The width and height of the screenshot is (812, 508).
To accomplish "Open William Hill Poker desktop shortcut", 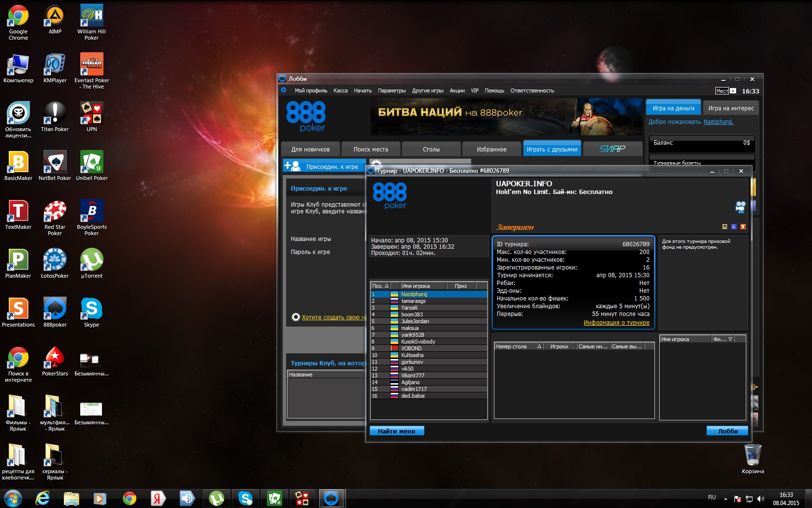I will [92, 22].
